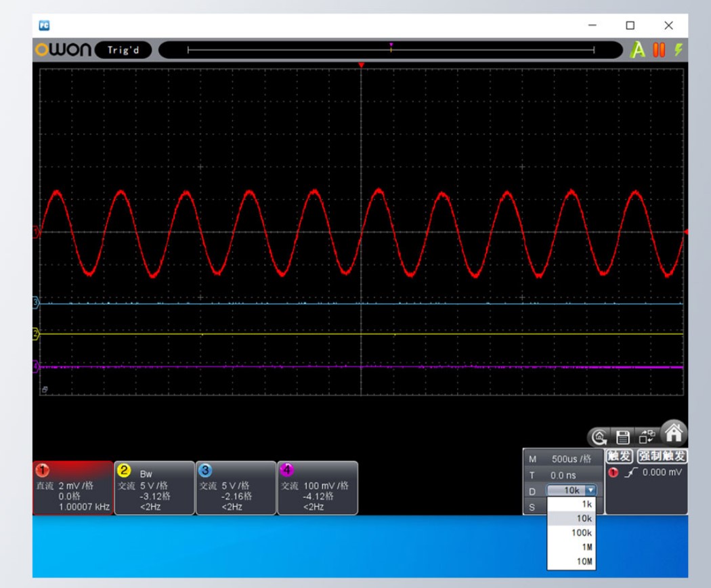Click the yellow channel 2 zero-level marker
Screen dimensions: 711x588
point(37,334)
